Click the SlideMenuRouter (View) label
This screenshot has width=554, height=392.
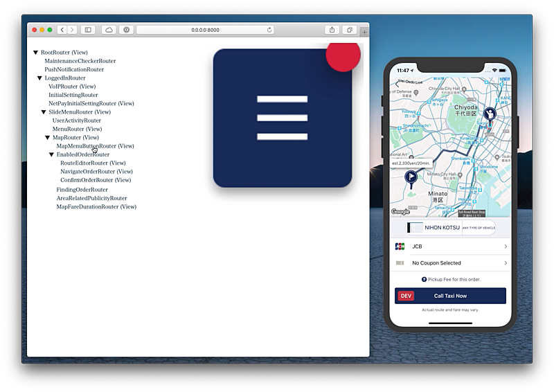tap(80, 112)
